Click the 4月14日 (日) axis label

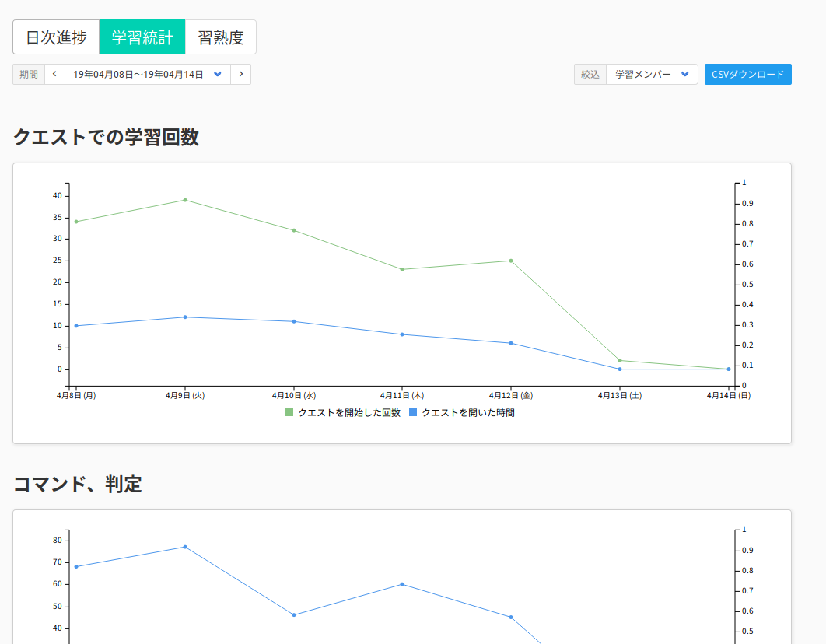point(729,395)
